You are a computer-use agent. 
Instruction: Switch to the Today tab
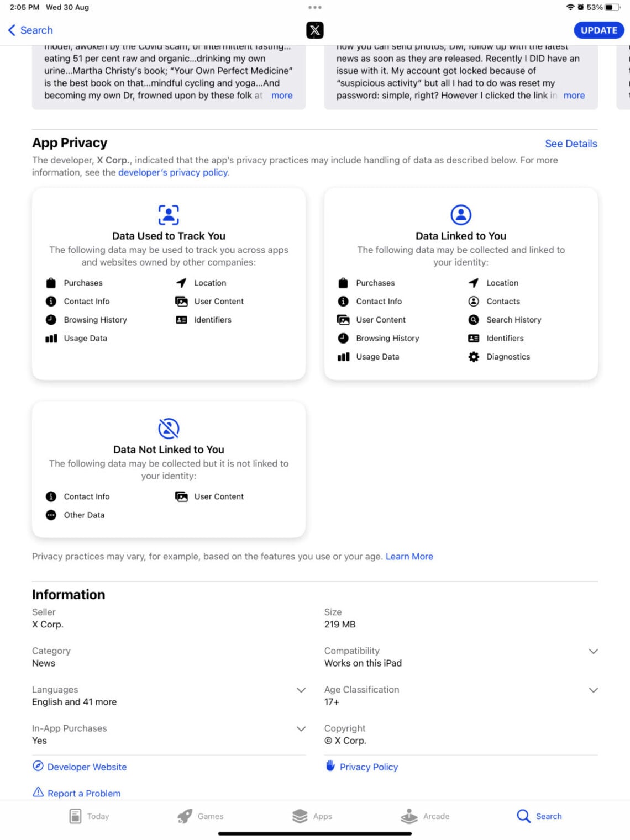click(89, 816)
